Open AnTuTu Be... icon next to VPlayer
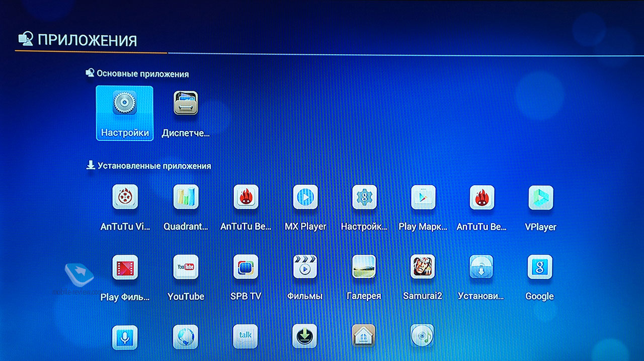The width and height of the screenshot is (644, 361). pyautogui.click(x=482, y=207)
